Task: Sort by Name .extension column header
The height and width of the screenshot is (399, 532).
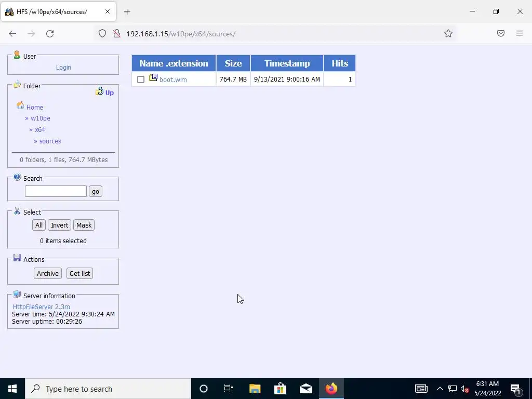Action: pos(174,63)
